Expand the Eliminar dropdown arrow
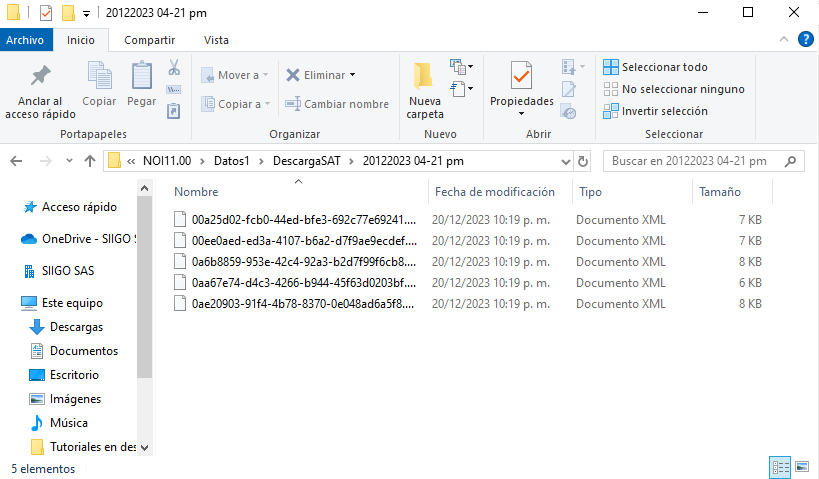The width and height of the screenshot is (819, 479). tap(352, 75)
